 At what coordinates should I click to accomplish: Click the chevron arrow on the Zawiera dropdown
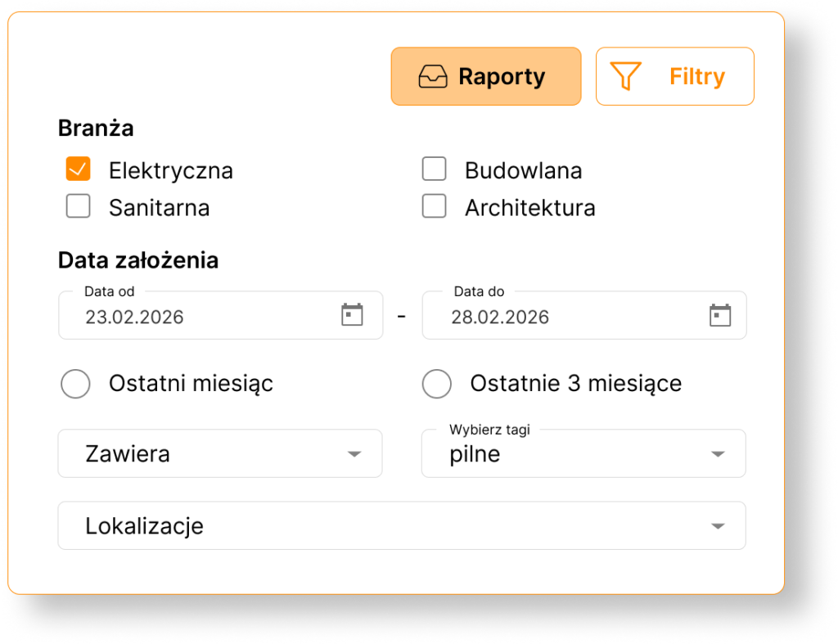tap(355, 453)
